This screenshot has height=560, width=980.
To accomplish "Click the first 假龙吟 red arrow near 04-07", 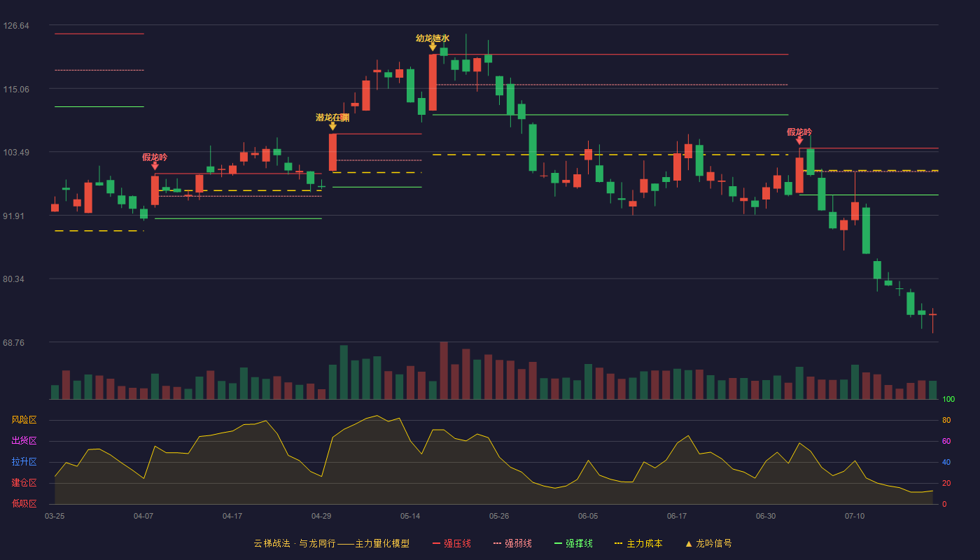I will coord(155,166).
